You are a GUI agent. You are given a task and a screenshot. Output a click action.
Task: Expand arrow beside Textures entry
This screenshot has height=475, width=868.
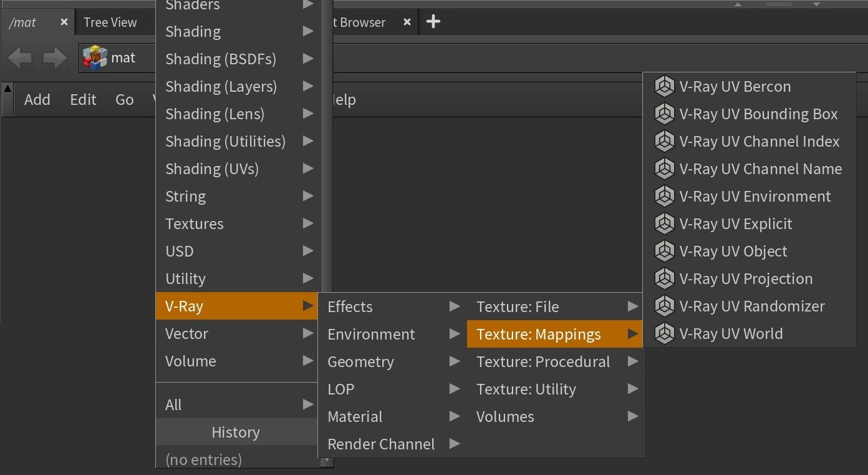308,223
